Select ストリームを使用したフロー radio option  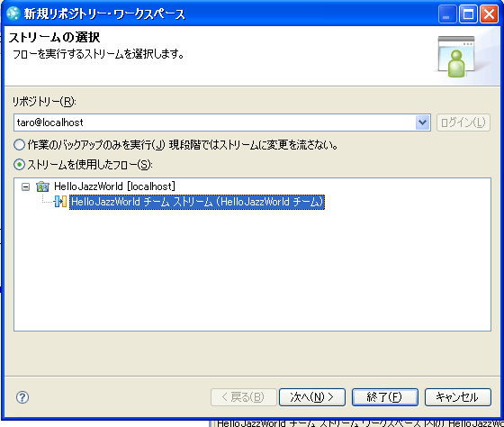click(19, 165)
